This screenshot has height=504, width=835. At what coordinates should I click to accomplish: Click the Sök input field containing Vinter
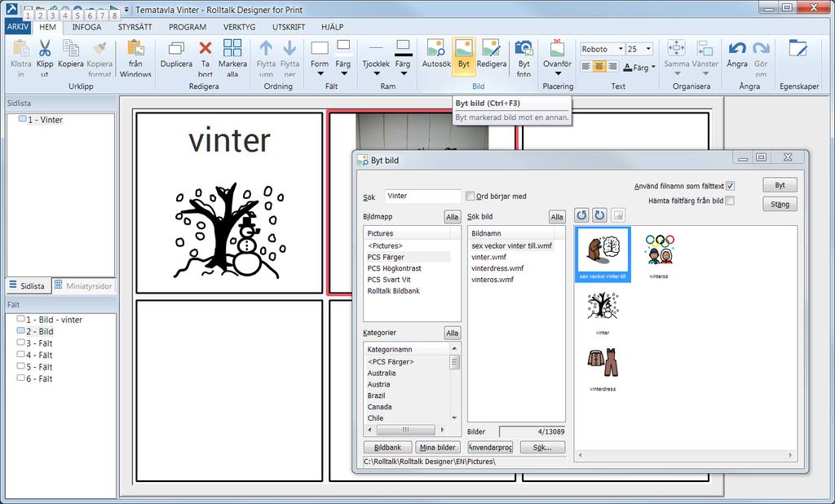(x=423, y=196)
